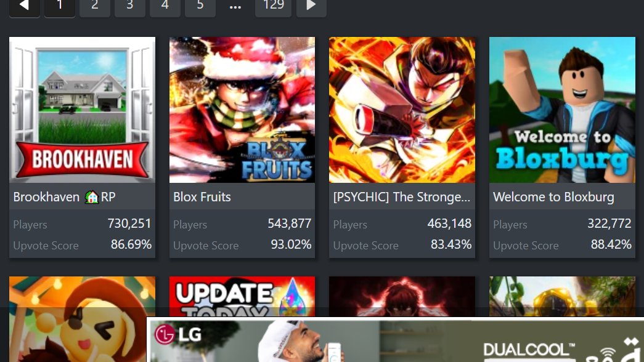Click the pagination ellipsis

coord(235,7)
